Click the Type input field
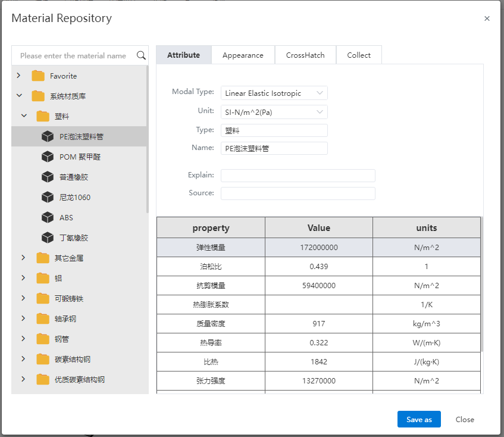The width and height of the screenshot is (504, 437). coord(274,130)
